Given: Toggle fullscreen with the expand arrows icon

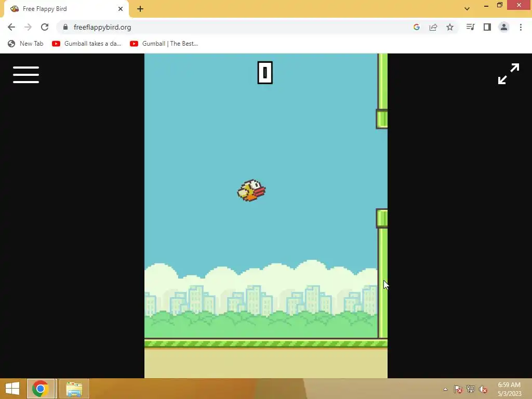Looking at the screenshot, I should coord(508,74).
